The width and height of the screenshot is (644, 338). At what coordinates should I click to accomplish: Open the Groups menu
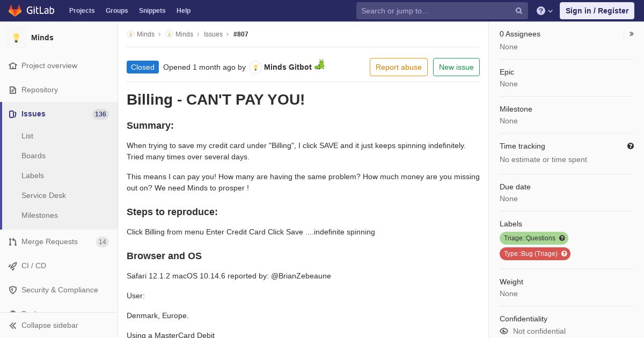point(117,11)
